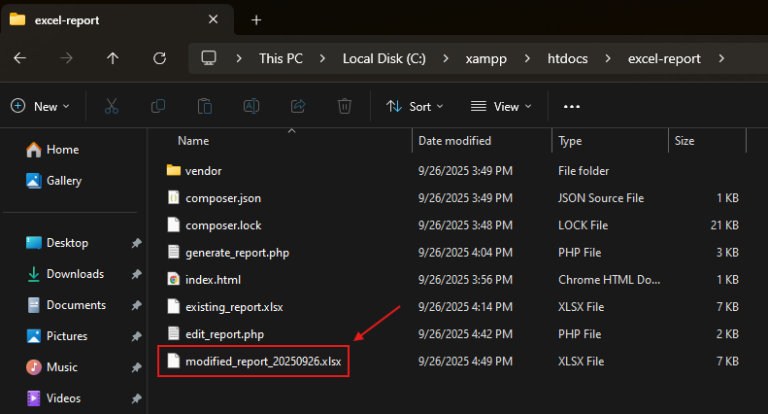Expand the View options dropdown
768x414 pixels.
pyautogui.click(x=501, y=106)
